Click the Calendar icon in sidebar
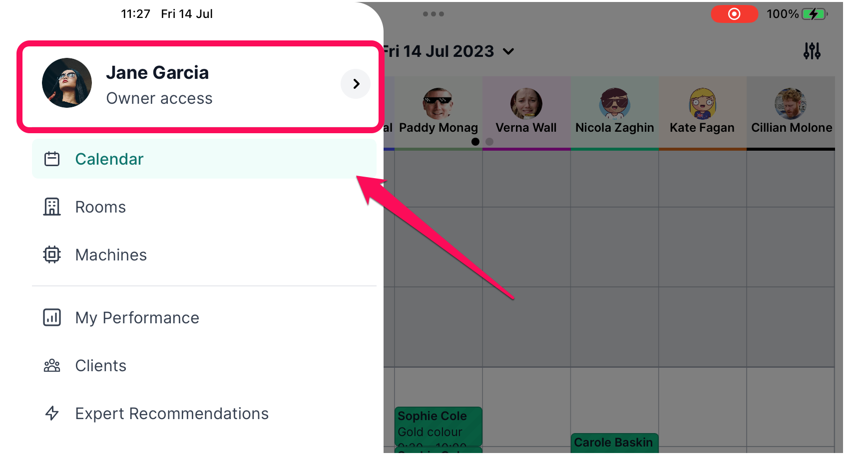868x464 pixels. tap(52, 159)
